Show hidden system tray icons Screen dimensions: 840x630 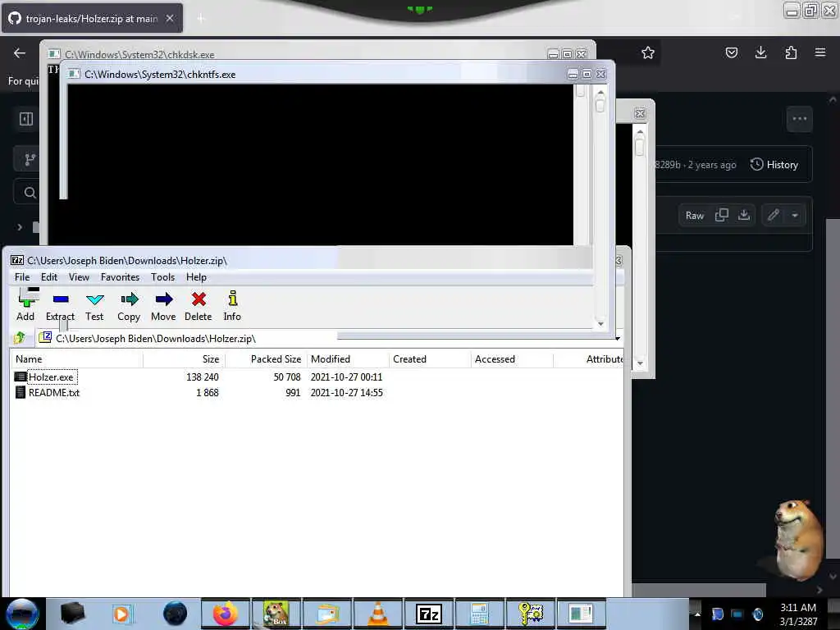(x=697, y=614)
